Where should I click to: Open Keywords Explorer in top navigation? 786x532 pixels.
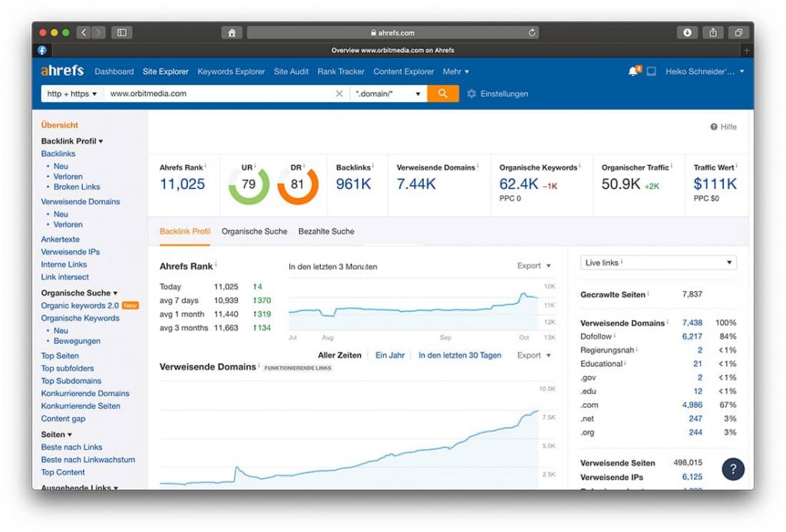pos(231,71)
